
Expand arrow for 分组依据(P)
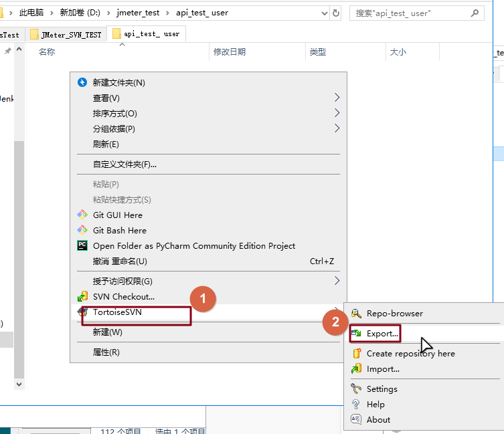click(x=337, y=128)
